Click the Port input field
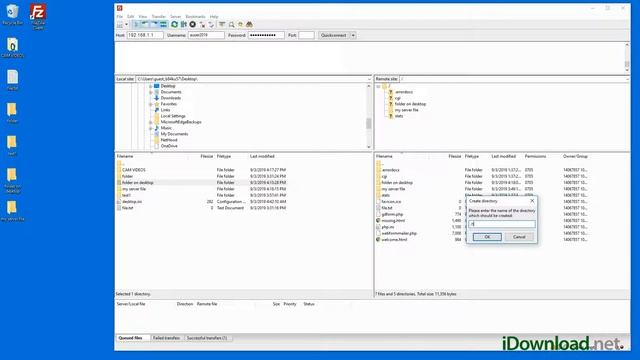The width and height of the screenshot is (640, 360). coord(307,35)
